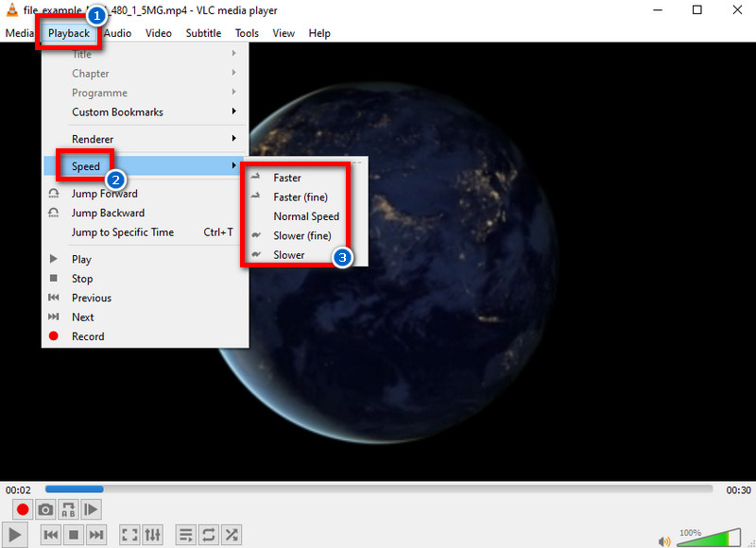
Task: Open the View menu
Action: (x=283, y=33)
